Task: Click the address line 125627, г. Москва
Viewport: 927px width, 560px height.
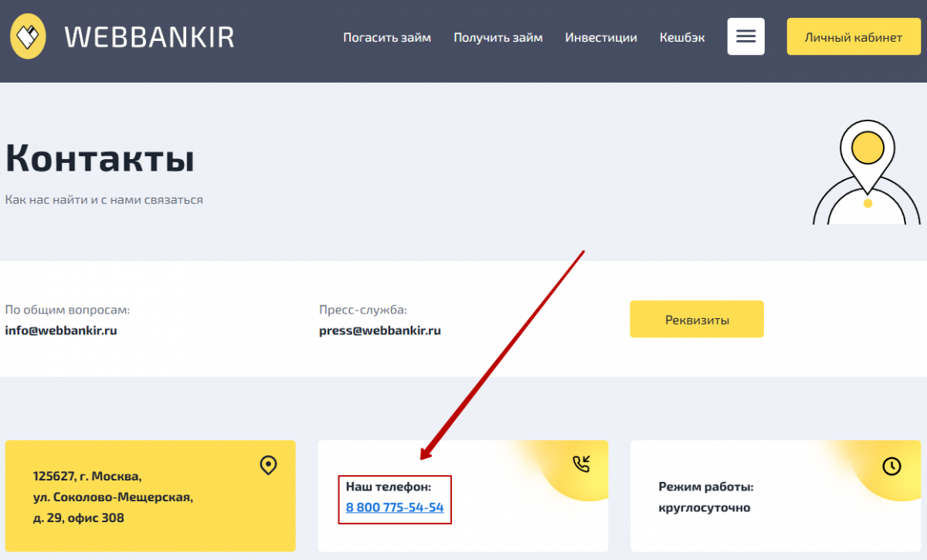Action: point(87,477)
